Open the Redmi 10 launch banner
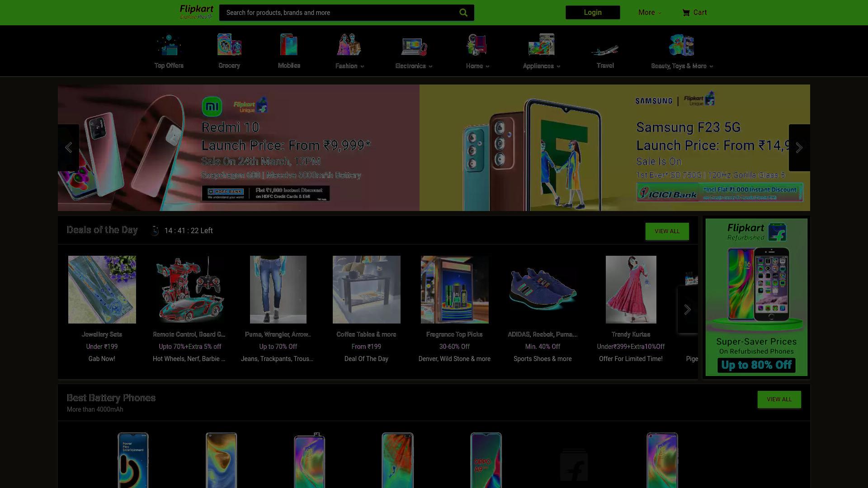868x488 pixels. (239, 148)
